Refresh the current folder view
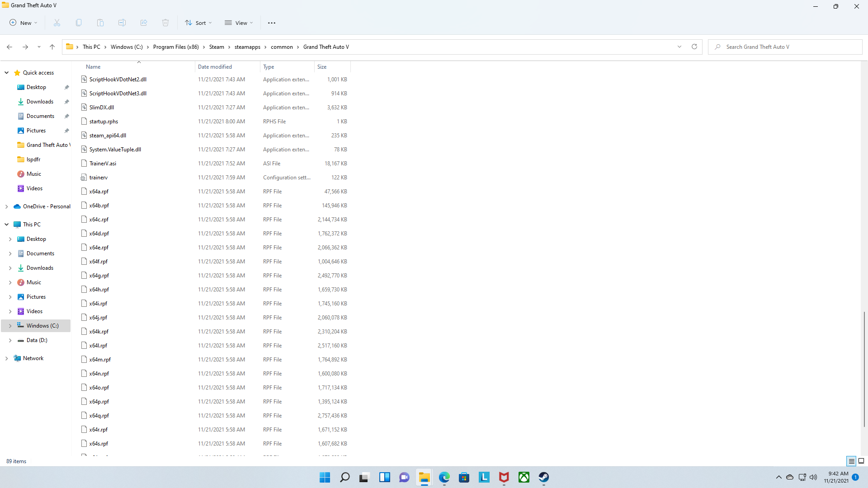868x488 pixels. point(694,47)
